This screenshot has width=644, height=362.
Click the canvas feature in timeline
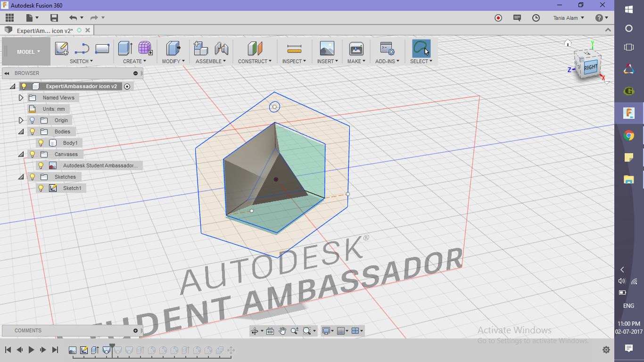(73, 350)
